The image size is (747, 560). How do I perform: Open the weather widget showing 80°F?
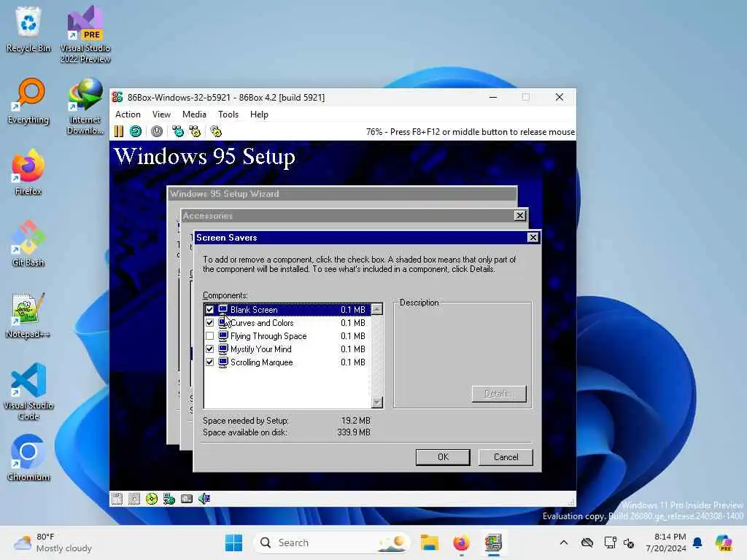(x=53, y=542)
